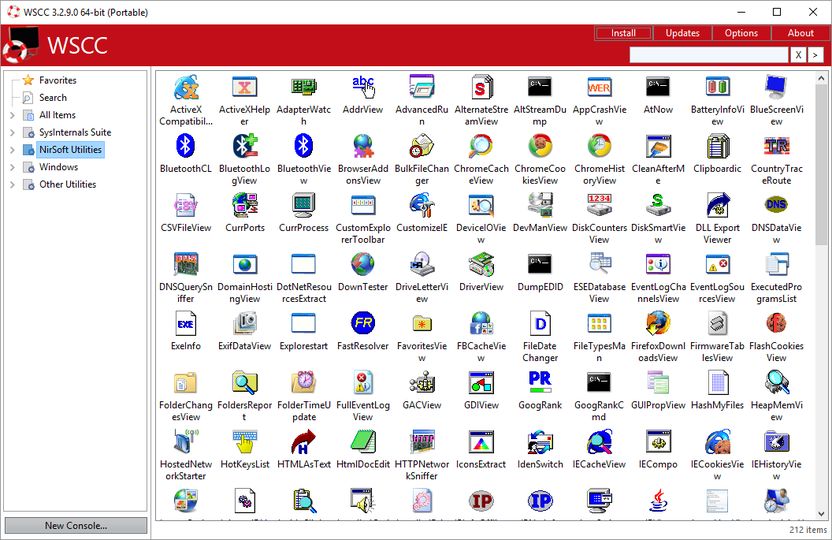Select the DriverView icon

pyautogui.click(x=481, y=264)
